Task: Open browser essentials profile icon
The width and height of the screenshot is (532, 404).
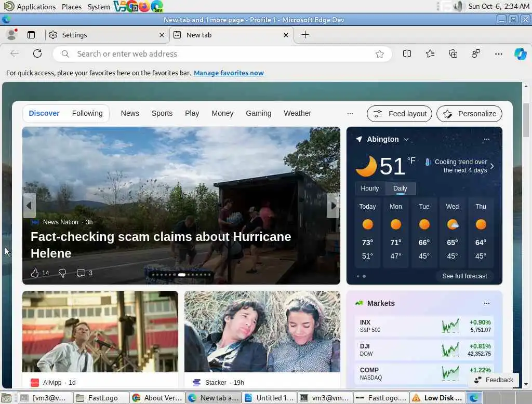Action: (x=476, y=53)
